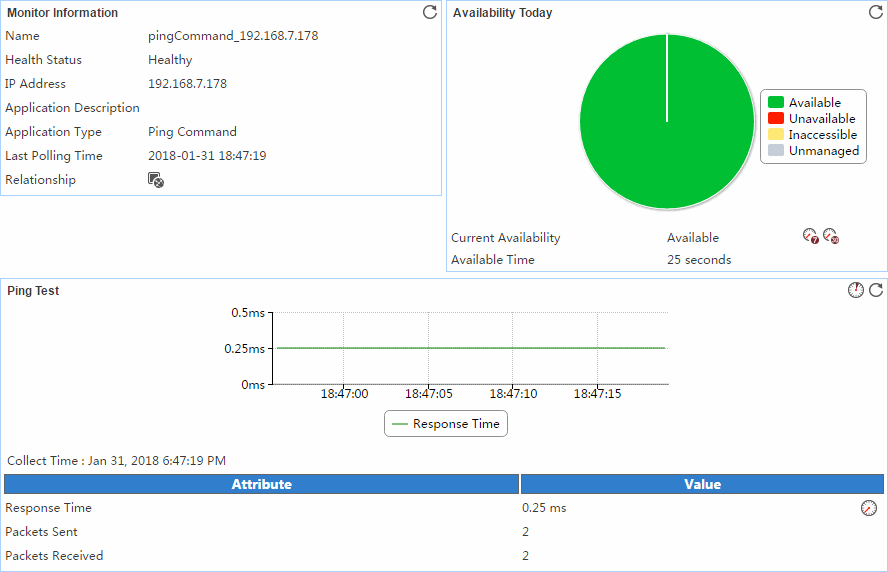
Task: Click the 18:47:15 axis label
Action: coord(597,394)
